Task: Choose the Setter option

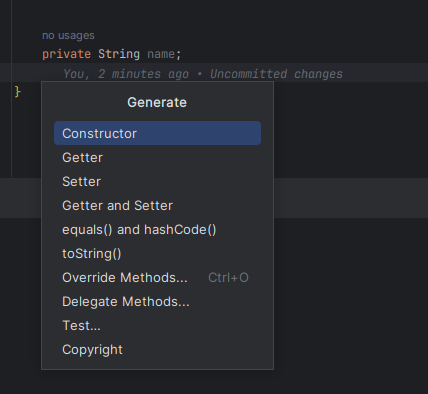Action: 157,181
